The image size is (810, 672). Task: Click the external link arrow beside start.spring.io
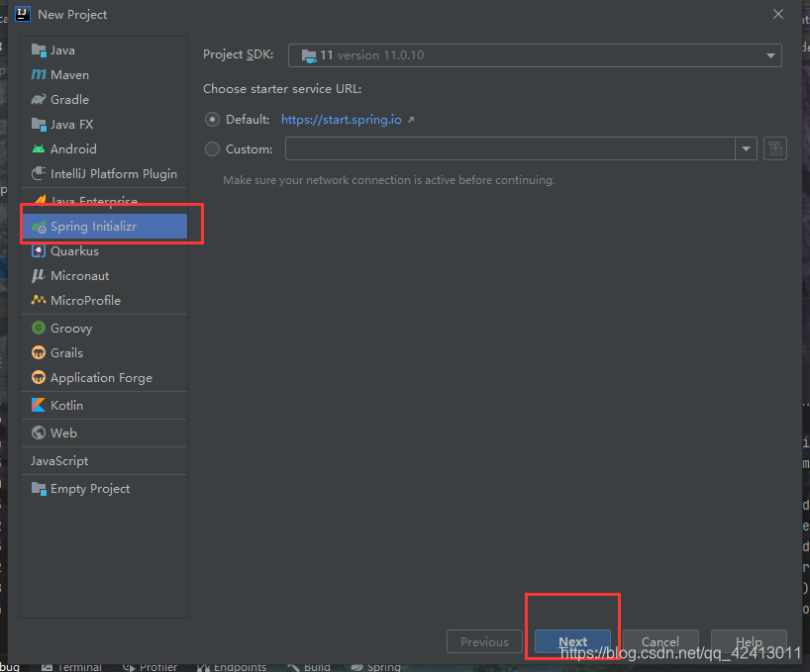[x=411, y=120]
